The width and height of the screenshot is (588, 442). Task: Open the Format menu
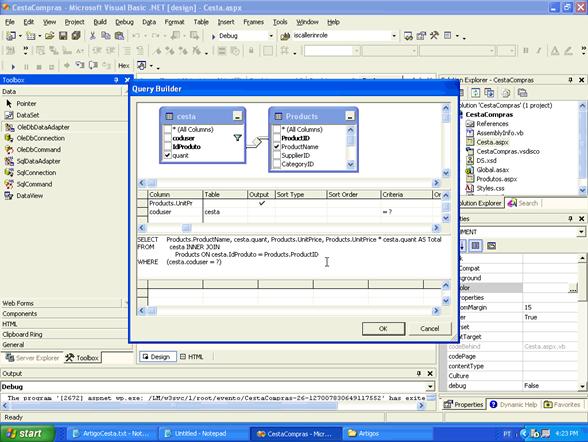pos(174,22)
